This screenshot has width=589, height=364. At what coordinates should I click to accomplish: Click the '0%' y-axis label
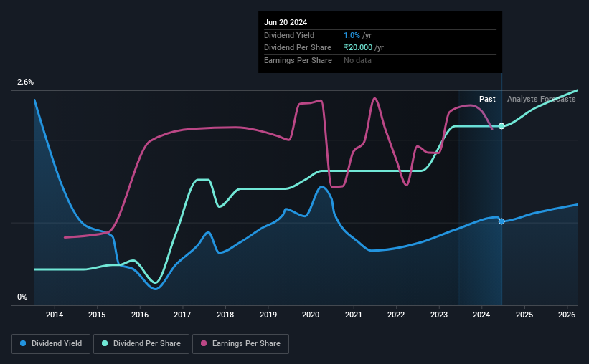pyautogui.click(x=22, y=297)
